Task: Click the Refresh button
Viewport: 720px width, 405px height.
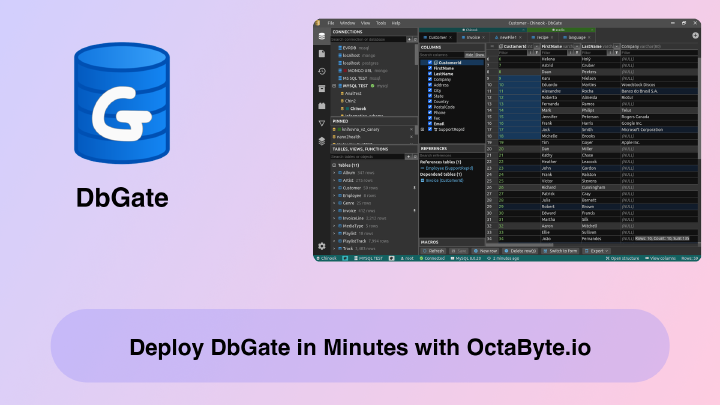Action: (x=433, y=251)
